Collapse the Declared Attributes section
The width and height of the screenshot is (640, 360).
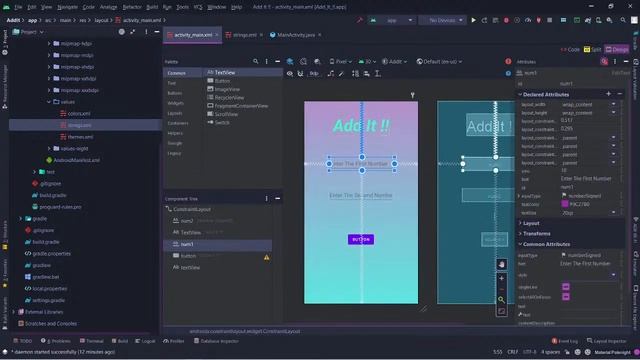point(520,94)
